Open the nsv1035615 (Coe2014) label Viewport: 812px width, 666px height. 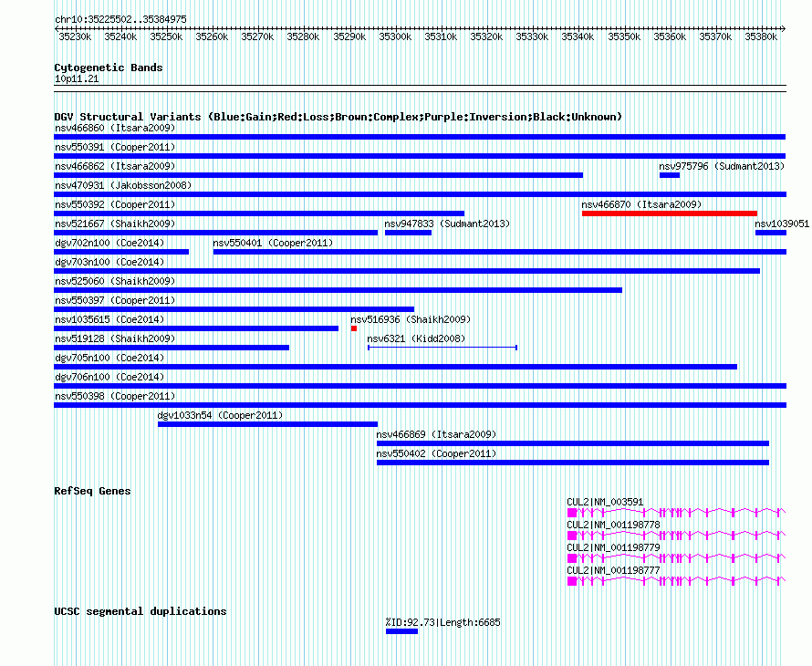click(x=109, y=319)
